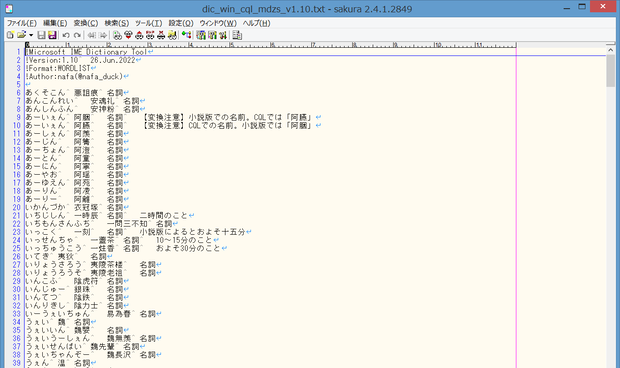This screenshot has width=620, height=368.
Task: Open the 検索(S) menu
Action: [x=117, y=23]
